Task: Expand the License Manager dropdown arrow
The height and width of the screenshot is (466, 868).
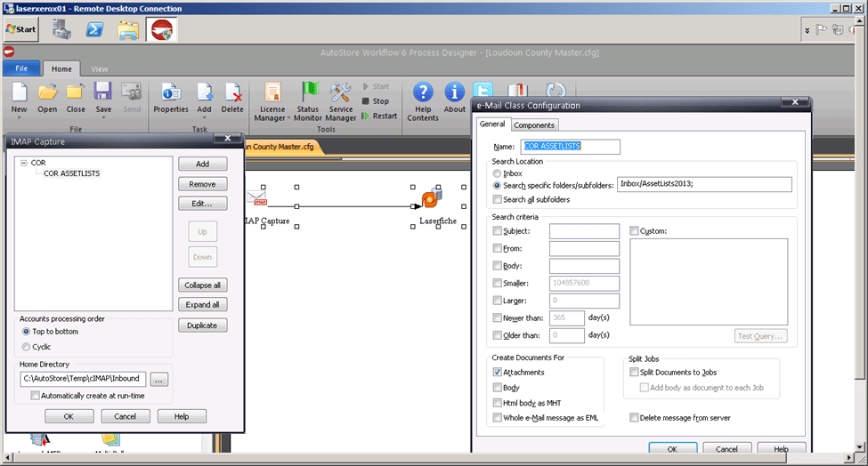Action: coord(288,118)
